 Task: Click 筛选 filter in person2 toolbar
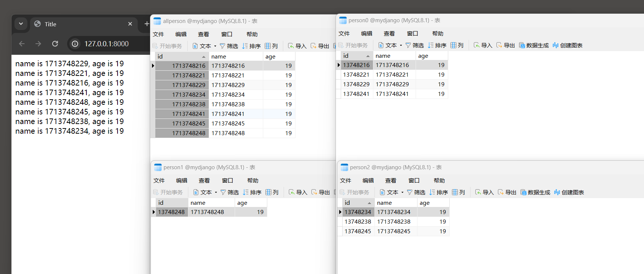(416, 192)
